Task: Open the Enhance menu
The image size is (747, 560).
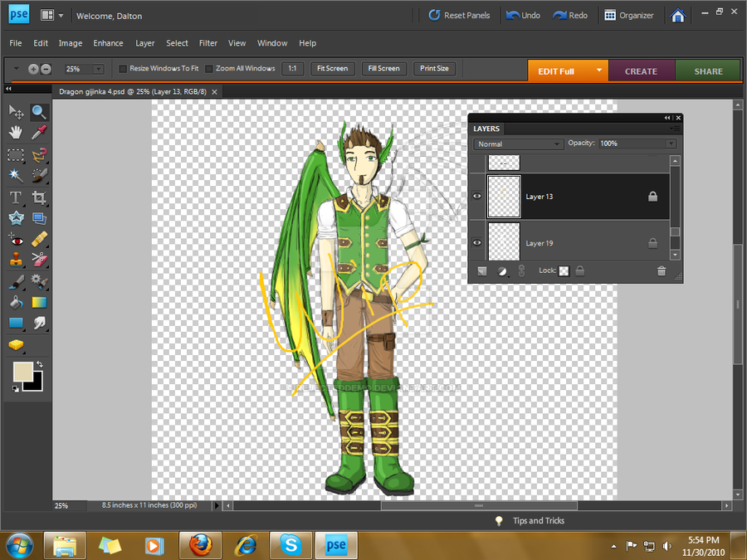Action: [108, 43]
